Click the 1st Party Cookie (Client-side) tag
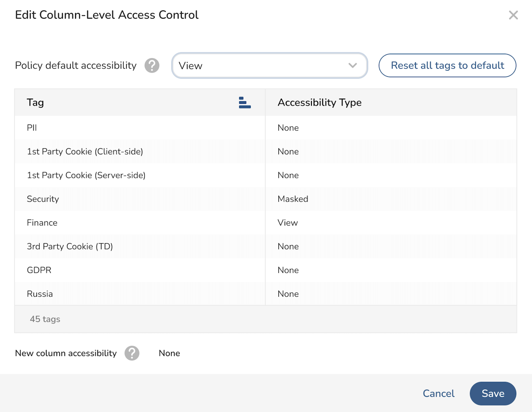 pos(85,152)
